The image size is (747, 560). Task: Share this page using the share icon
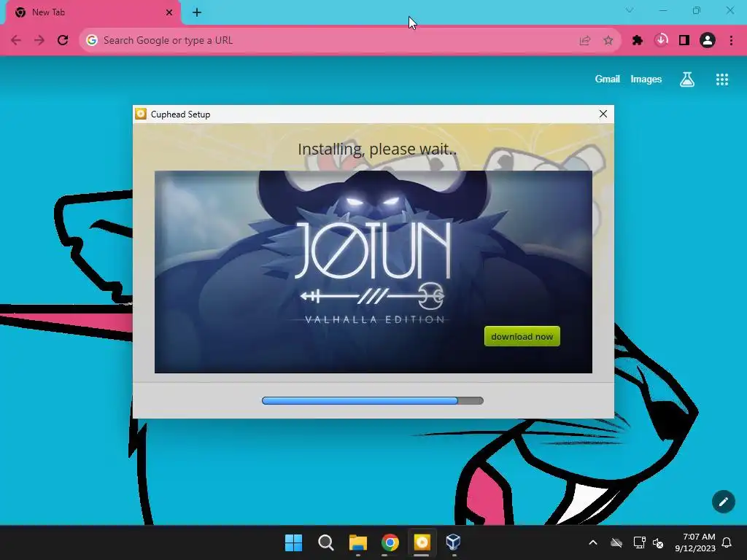[x=584, y=41]
